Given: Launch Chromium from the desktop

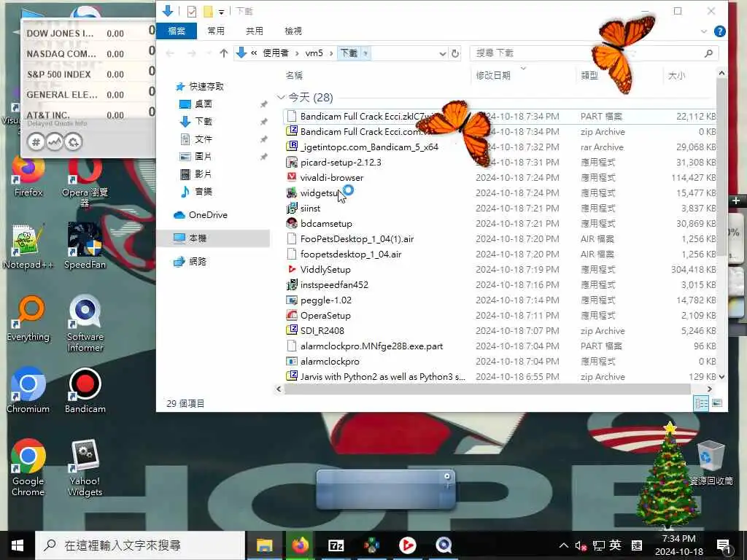Looking at the screenshot, I should pos(28,391).
